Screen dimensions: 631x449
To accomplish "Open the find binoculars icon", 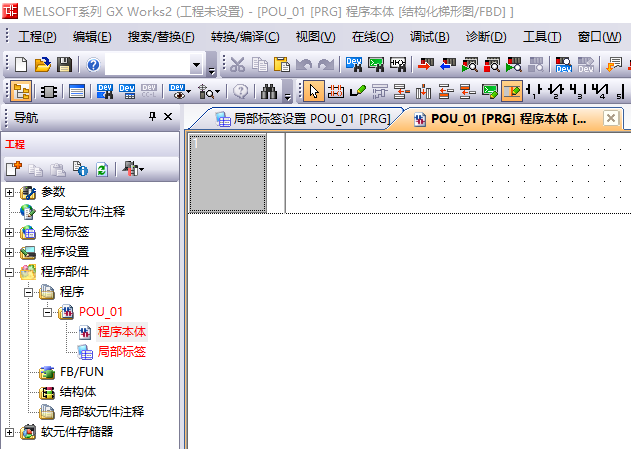I will click(x=269, y=92).
